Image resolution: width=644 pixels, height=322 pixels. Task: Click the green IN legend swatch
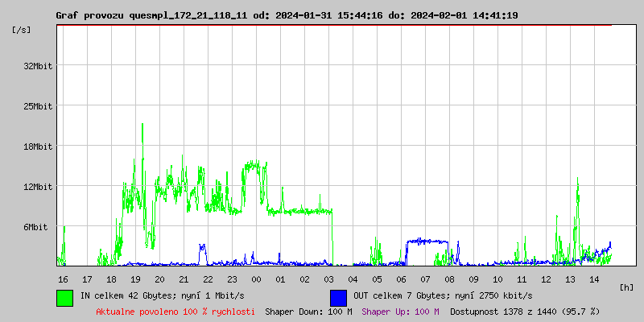(x=64, y=297)
